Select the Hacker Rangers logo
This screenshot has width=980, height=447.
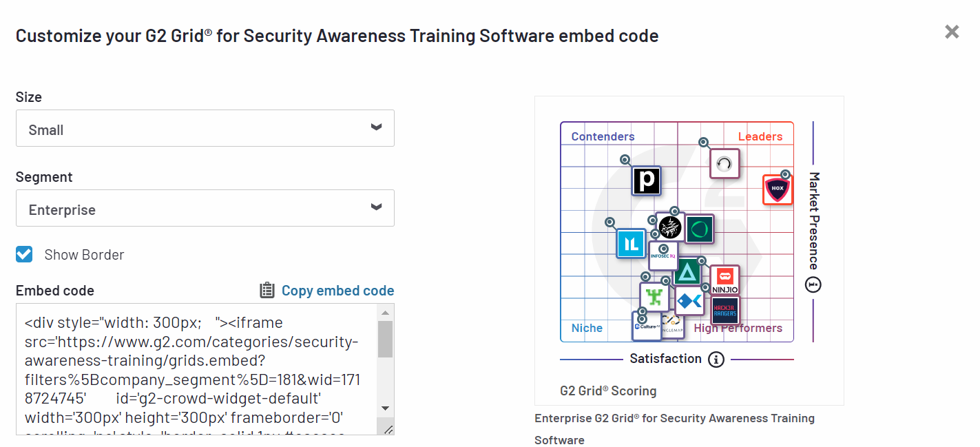725,311
